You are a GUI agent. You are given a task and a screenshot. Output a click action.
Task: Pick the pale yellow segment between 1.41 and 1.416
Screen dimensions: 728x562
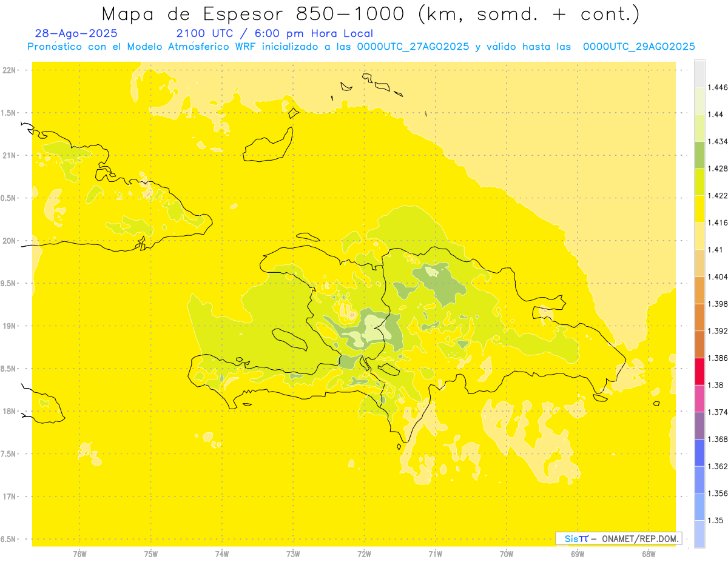point(699,236)
